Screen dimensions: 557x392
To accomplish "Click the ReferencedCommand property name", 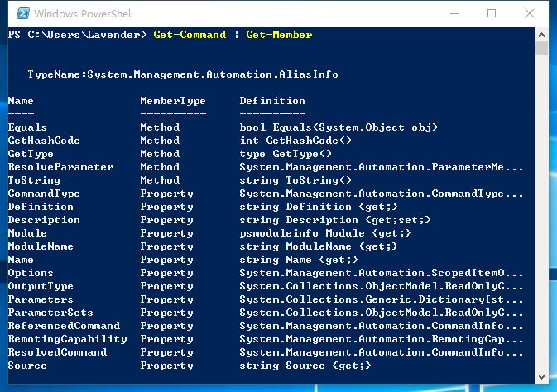I will click(64, 326).
